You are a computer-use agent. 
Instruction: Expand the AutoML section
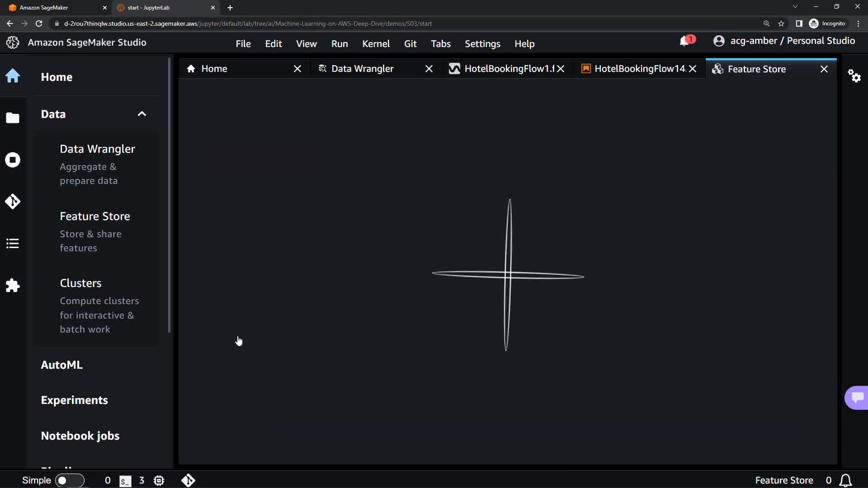tap(62, 365)
